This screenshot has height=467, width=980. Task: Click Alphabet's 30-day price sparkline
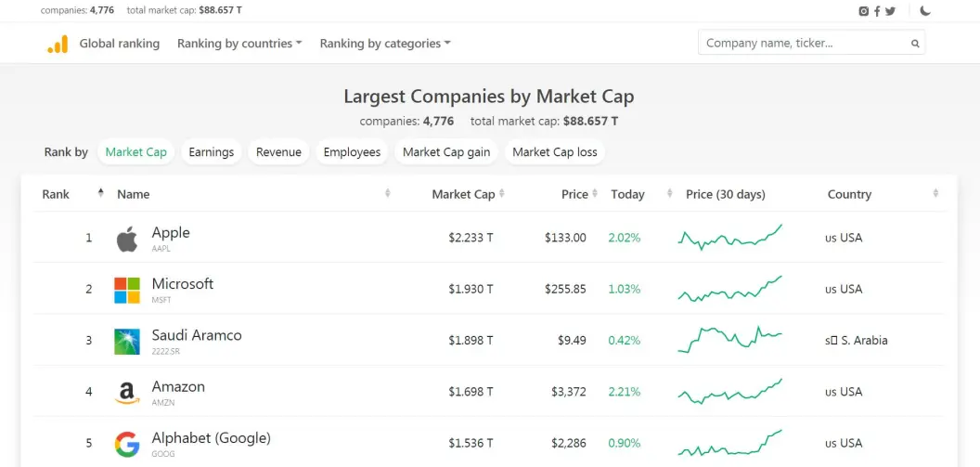[x=730, y=443]
